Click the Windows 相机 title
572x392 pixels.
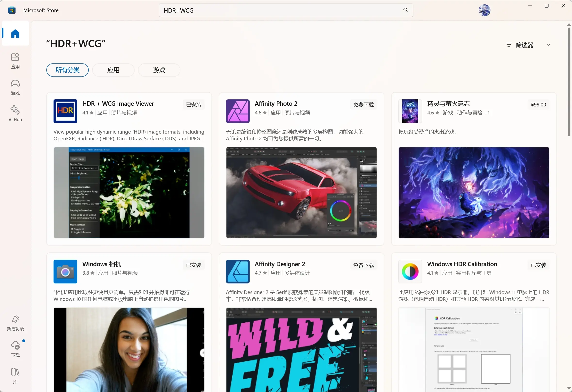click(102, 264)
